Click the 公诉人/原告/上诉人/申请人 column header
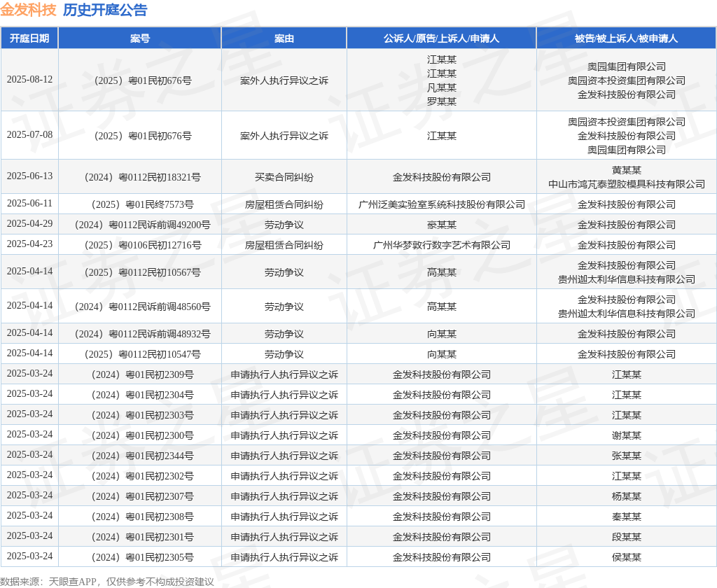The image size is (717, 588). click(x=441, y=38)
